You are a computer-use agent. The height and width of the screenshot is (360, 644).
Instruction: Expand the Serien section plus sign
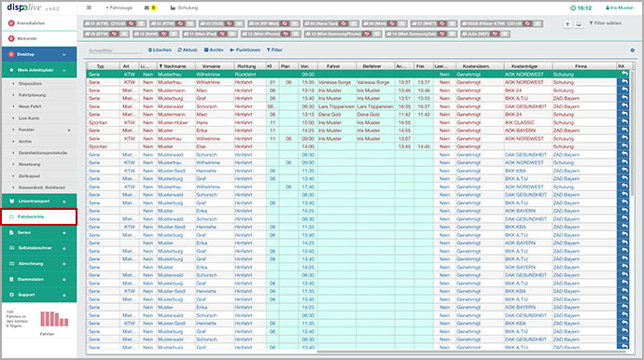coord(64,233)
